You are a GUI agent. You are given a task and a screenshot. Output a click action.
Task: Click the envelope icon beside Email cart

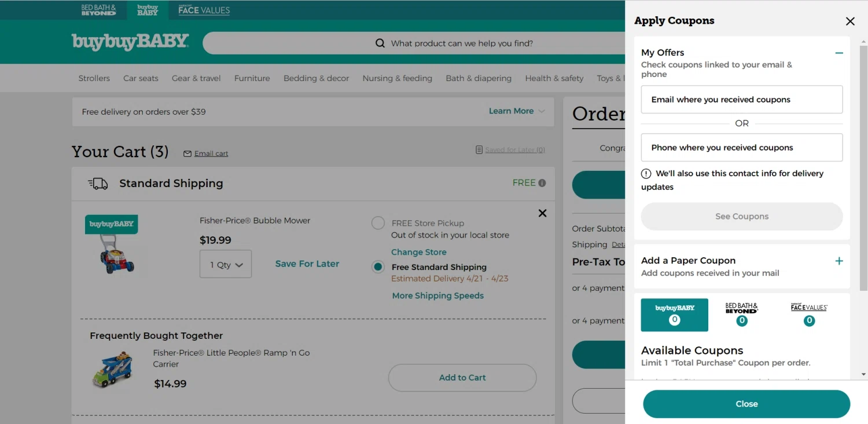point(187,153)
